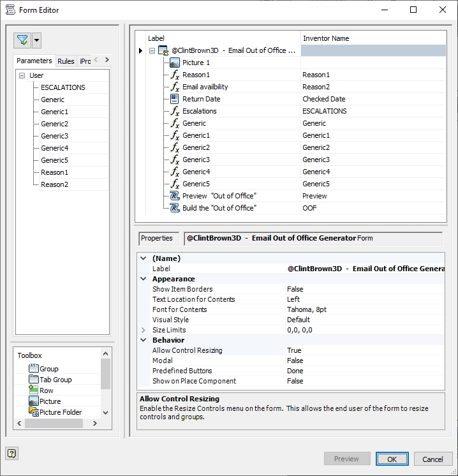The image size is (458, 476).
Task: Change Predefined Buttons Done value
Action: pyautogui.click(x=365, y=371)
